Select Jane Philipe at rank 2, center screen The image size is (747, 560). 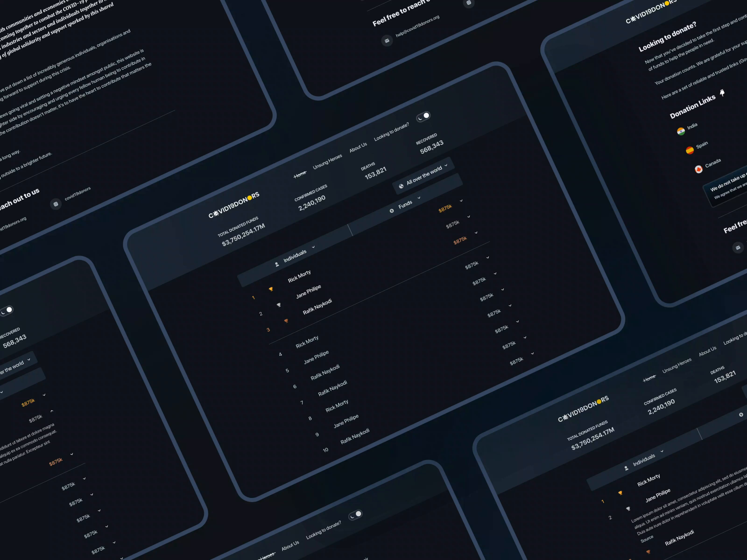[309, 292]
